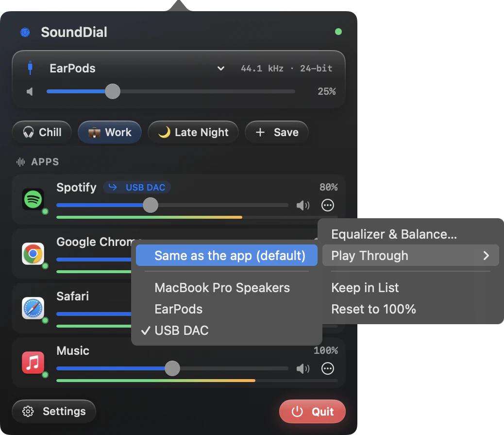Activate the Work preset

110,132
